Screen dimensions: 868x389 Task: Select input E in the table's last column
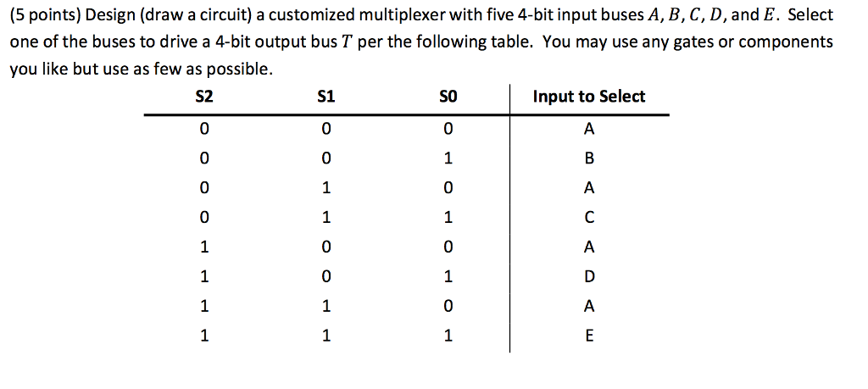590,336
